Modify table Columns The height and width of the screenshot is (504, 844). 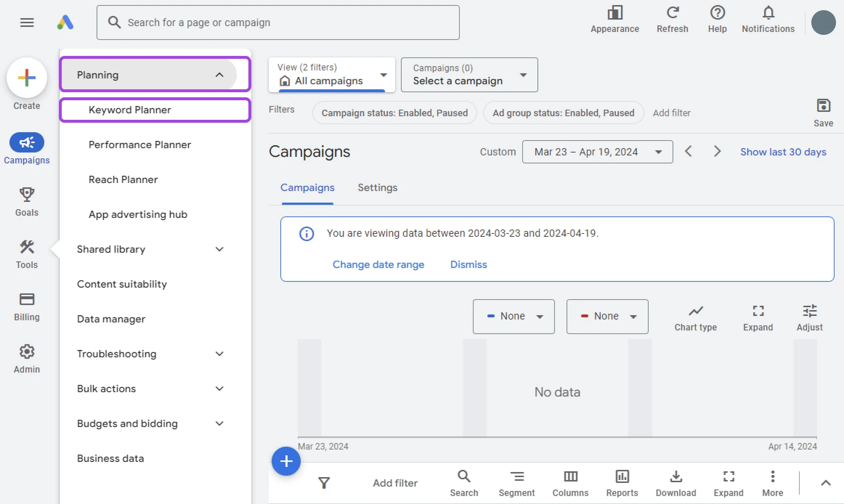(x=570, y=483)
